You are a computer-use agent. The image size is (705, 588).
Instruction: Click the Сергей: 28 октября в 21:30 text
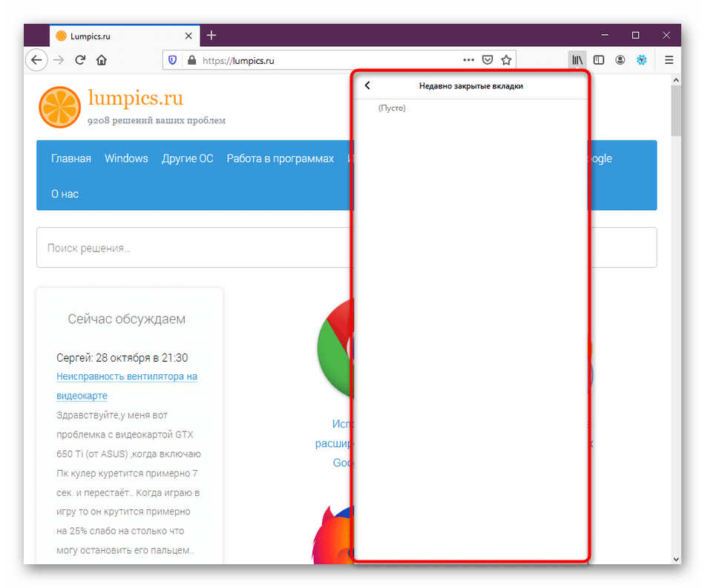coord(122,358)
